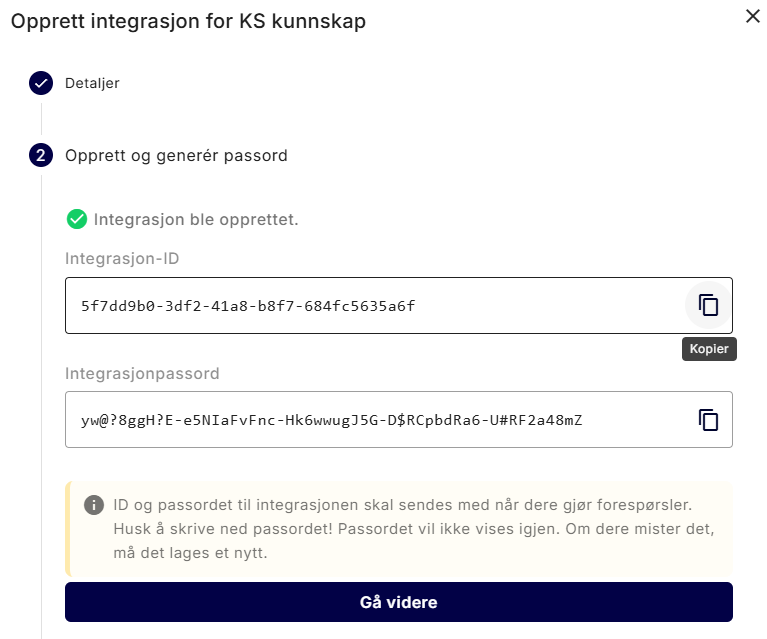Click the stepper line below step 2
The image size is (767, 639).
point(41,400)
